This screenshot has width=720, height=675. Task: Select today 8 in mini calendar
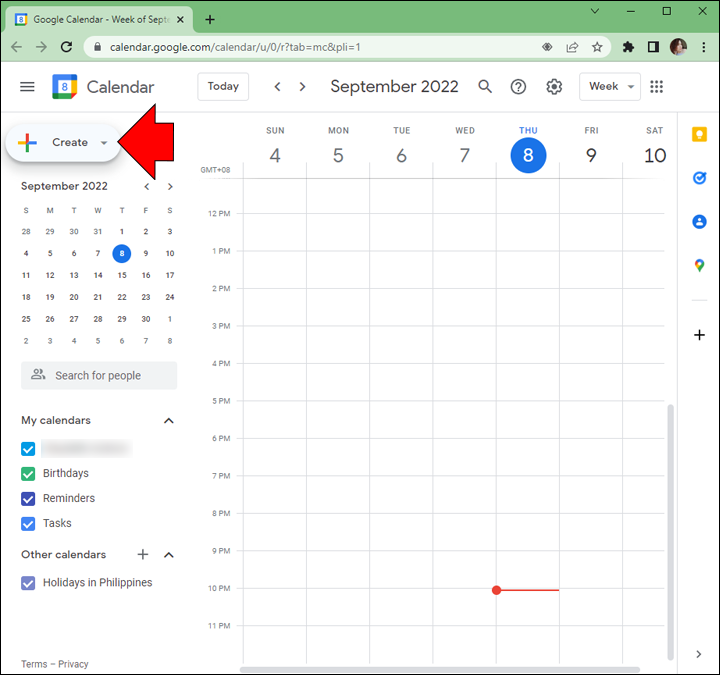point(122,253)
